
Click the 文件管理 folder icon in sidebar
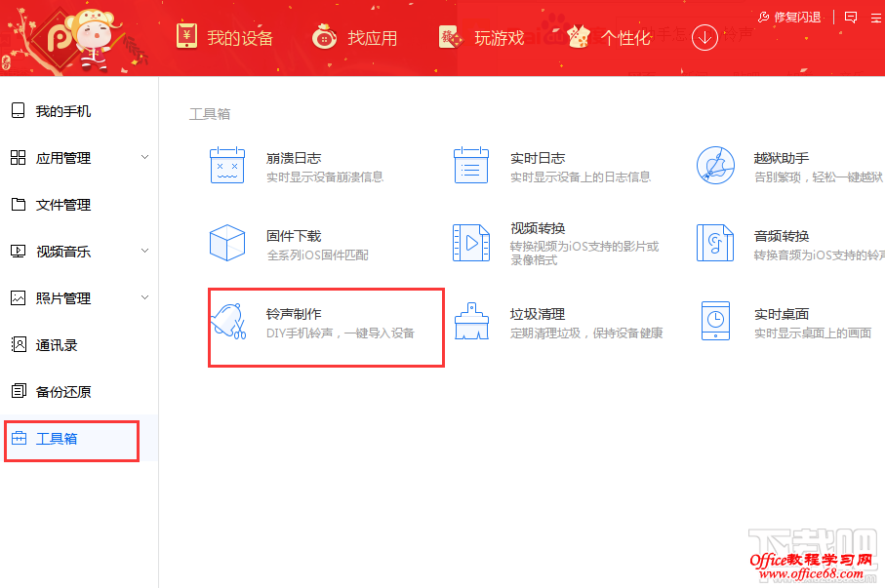19,204
